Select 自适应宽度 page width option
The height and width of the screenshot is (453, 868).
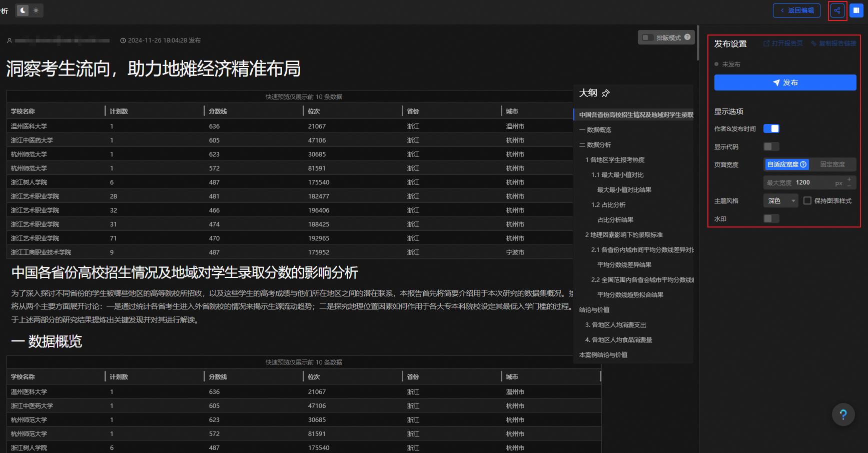coord(787,164)
